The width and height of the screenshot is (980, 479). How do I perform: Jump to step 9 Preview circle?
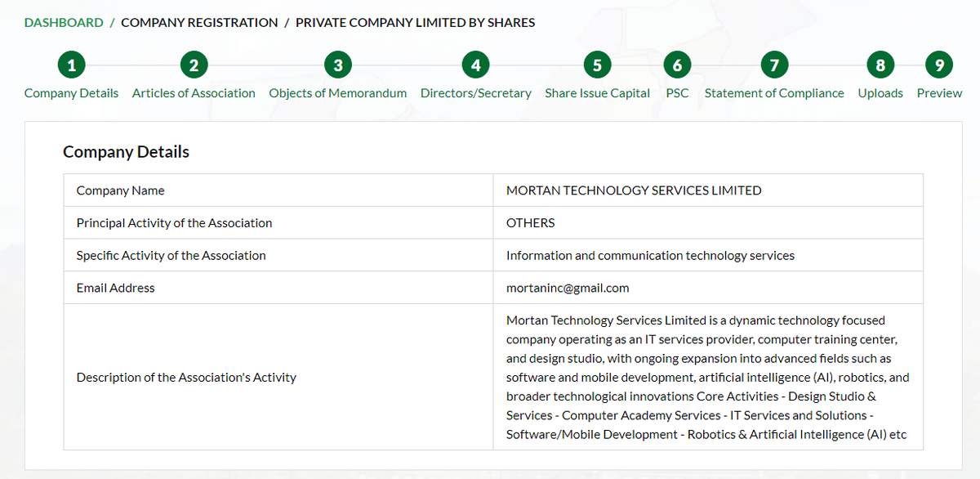939,65
